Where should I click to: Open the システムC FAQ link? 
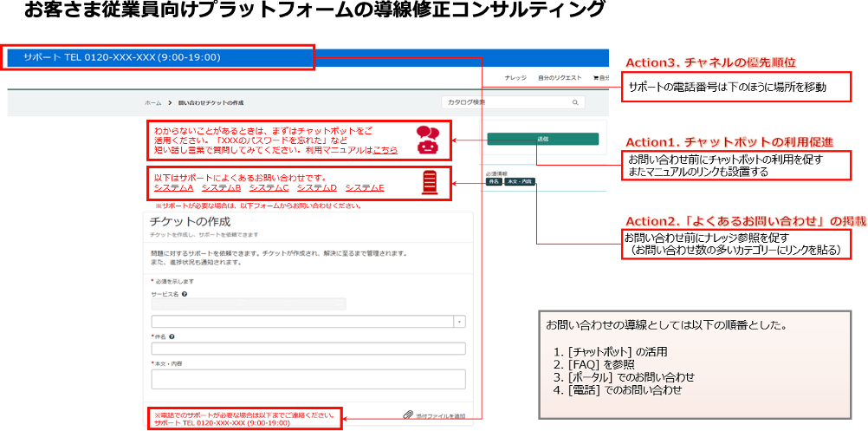click(269, 188)
